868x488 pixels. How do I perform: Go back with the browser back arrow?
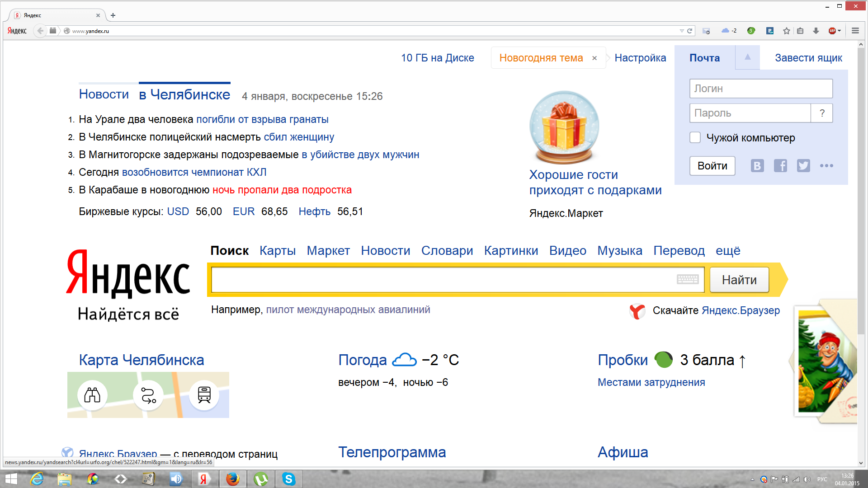(40, 31)
